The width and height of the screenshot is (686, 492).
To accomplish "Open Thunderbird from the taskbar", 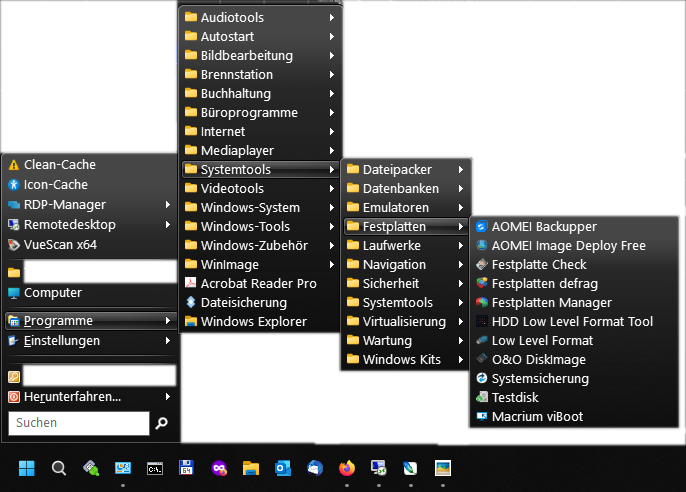I will click(315, 468).
